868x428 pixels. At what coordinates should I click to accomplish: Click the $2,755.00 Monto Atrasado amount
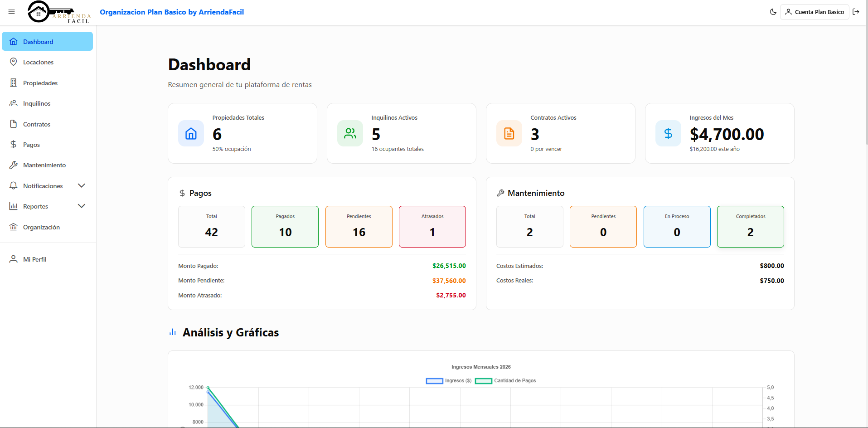point(451,295)
